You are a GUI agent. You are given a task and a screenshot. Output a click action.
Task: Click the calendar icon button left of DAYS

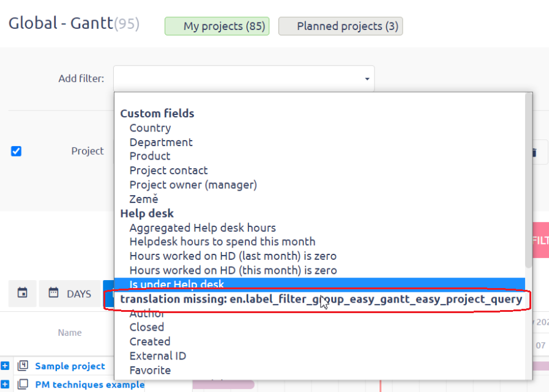pos(22,294)
